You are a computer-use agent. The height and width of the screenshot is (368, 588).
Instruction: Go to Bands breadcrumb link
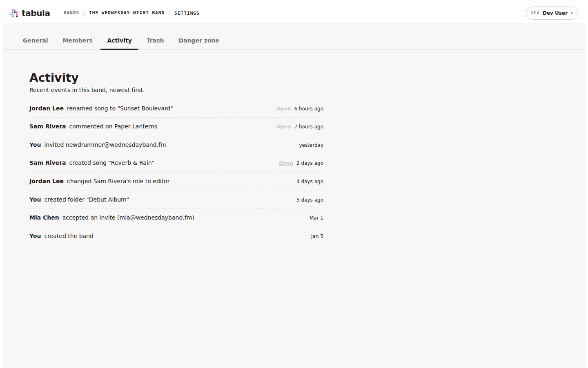click(71, 13)
